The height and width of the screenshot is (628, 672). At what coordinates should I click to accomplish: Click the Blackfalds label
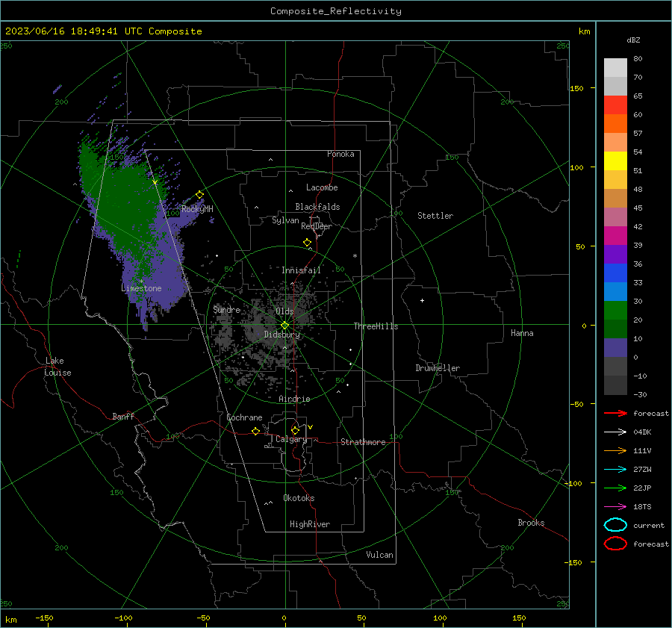317,207
